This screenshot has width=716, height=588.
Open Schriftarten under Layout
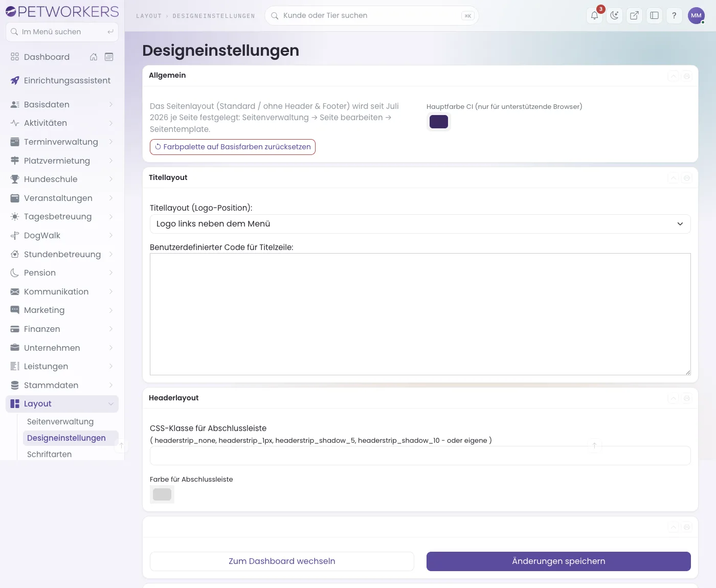(50, 454)
